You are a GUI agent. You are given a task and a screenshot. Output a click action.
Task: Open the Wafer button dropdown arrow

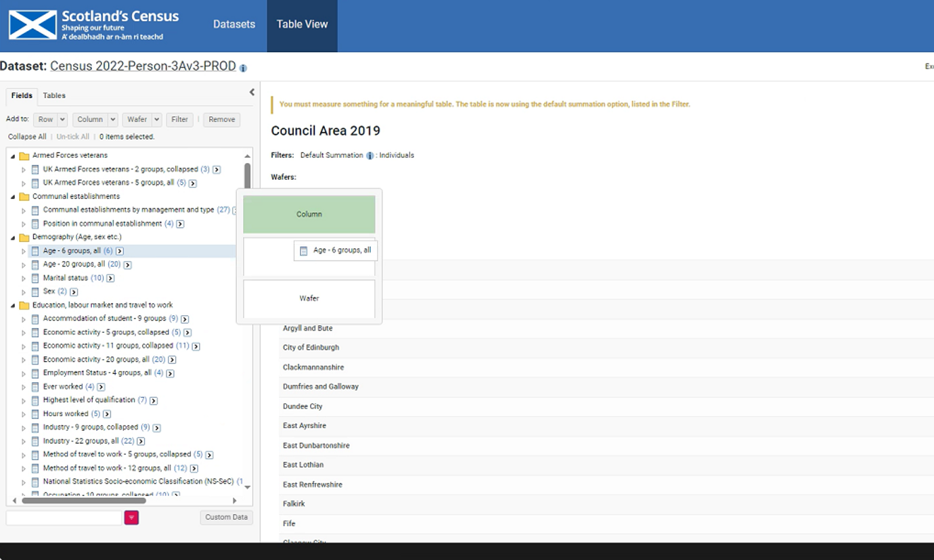click(156, 120)
